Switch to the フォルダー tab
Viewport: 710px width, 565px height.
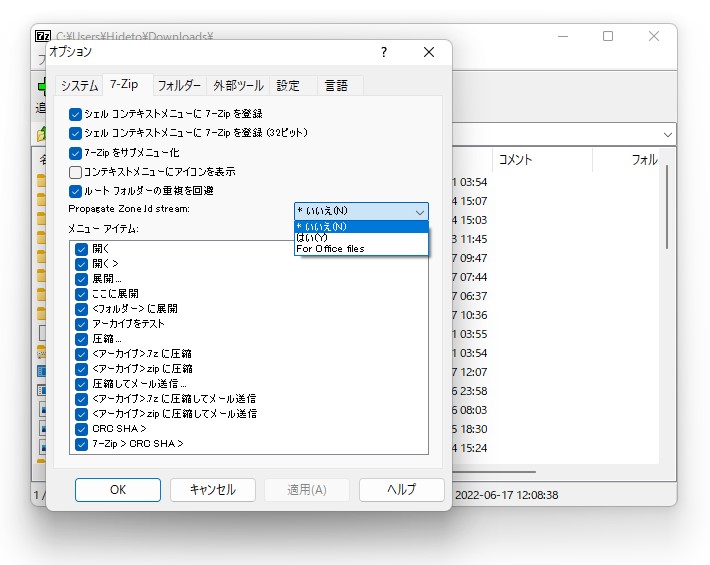(x=179, y=86)
